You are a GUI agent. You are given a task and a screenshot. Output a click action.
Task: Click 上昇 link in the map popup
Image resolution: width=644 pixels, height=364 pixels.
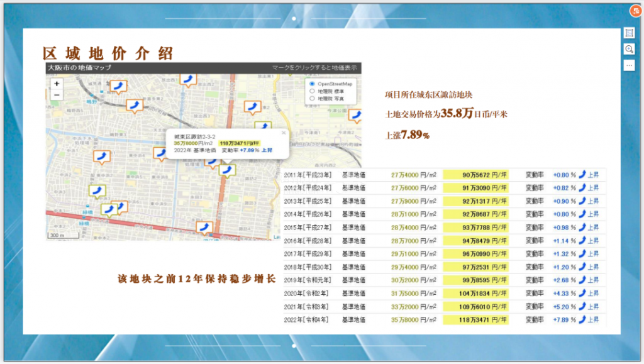[x=267, y=151]
